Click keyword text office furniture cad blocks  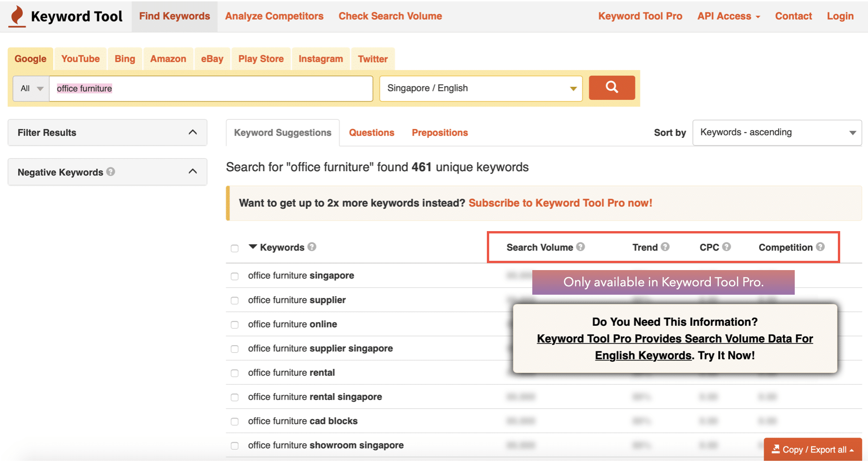tap(303, 421)
